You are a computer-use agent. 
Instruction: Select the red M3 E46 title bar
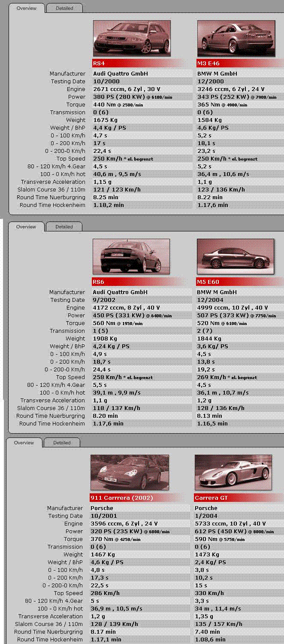tap(240, 64)
